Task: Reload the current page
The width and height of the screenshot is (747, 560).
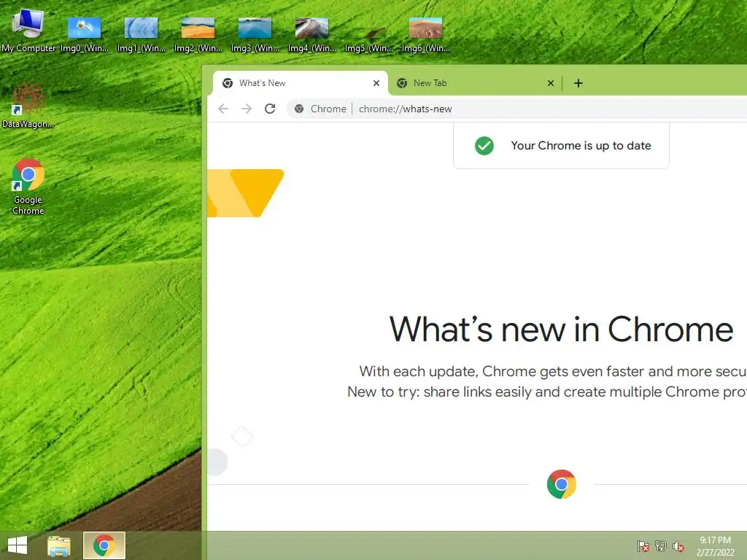Action: pos(270,109)
